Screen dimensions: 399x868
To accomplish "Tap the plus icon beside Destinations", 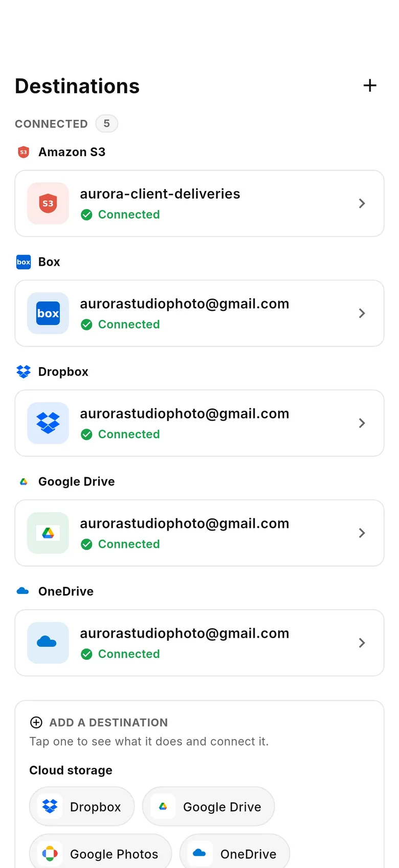I will (370, 86).
